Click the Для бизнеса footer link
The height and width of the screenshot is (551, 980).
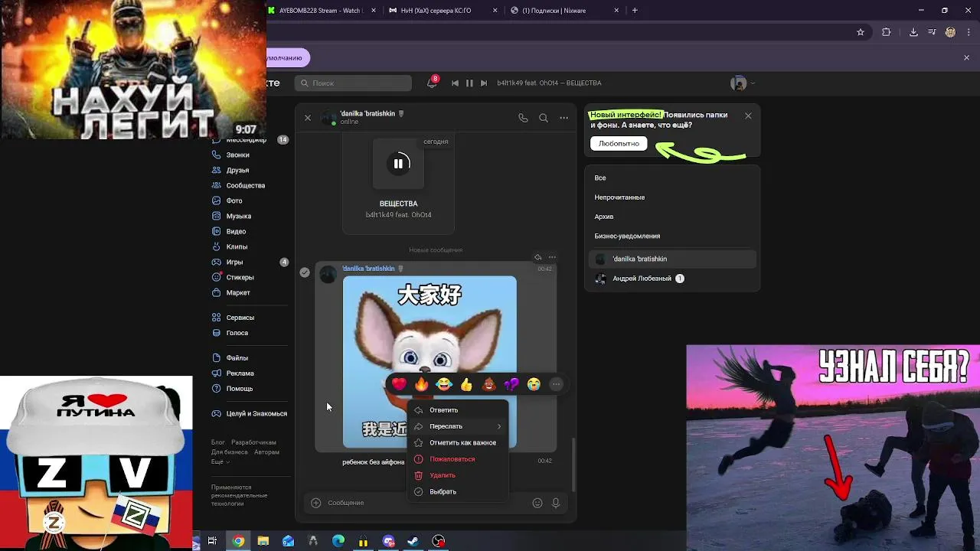coord(230,452)
